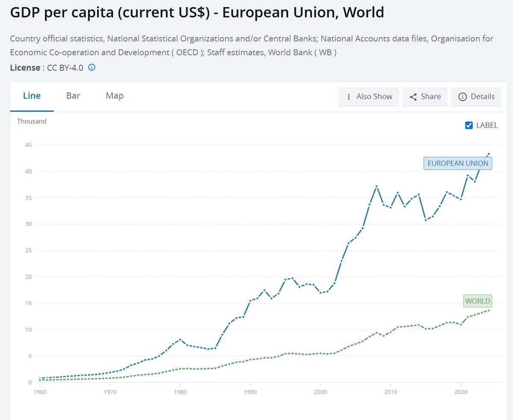Switch to the Line tab
This screenshot has height=420, width=513.
(x=32, y=96)
